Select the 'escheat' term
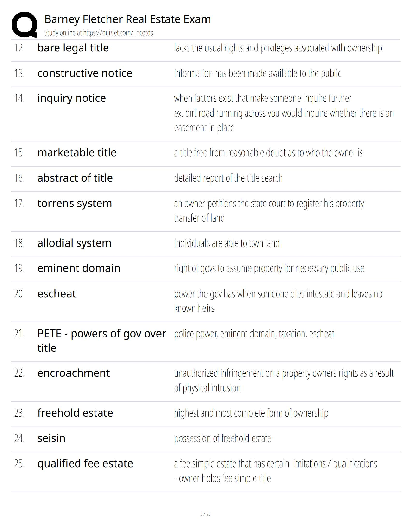Viewport: 411px width, 532px height. tap(57, 294)
